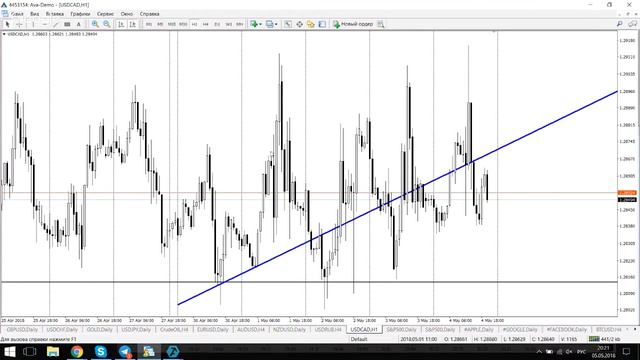Open the Вставка menu

pos(55,14)
